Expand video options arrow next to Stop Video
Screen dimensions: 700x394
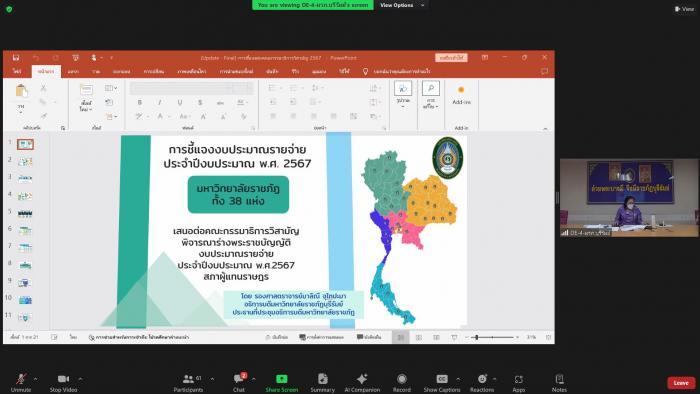click(x=80, y=379)
